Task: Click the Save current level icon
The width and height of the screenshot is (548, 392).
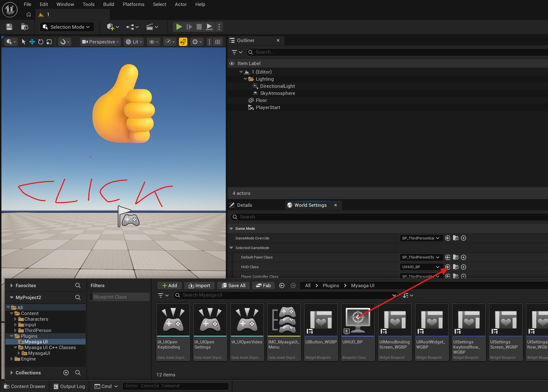Action: [9, 27]
